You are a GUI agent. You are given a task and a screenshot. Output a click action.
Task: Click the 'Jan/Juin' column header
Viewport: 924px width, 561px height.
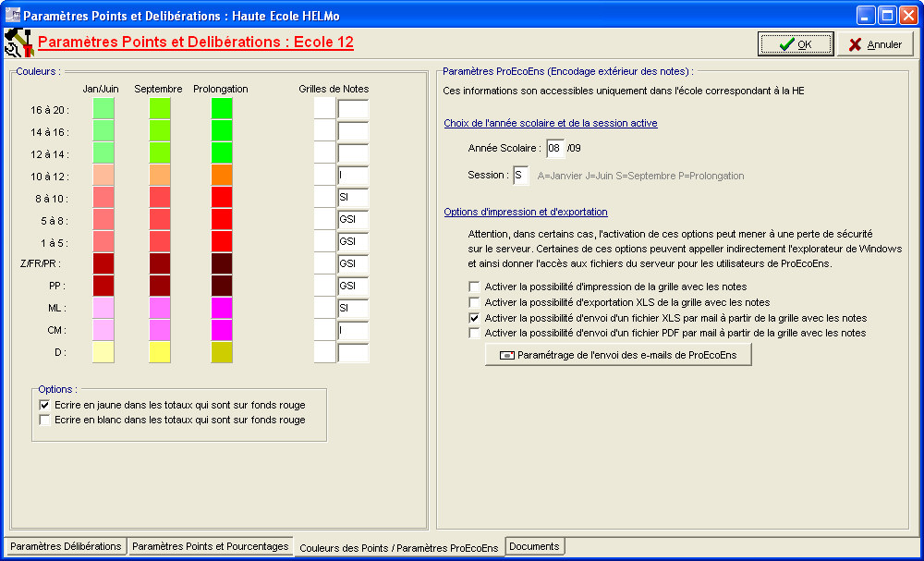pos(101,89)
